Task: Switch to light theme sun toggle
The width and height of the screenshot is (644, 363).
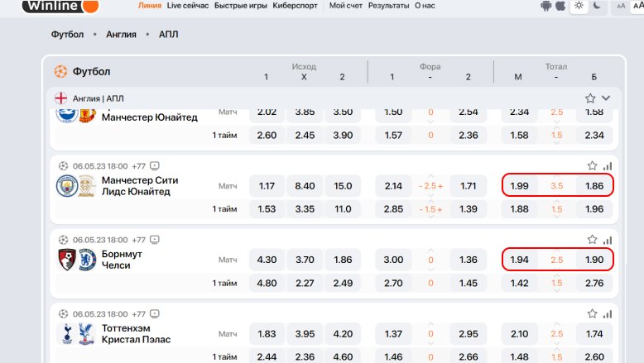Action: point(579,6)
